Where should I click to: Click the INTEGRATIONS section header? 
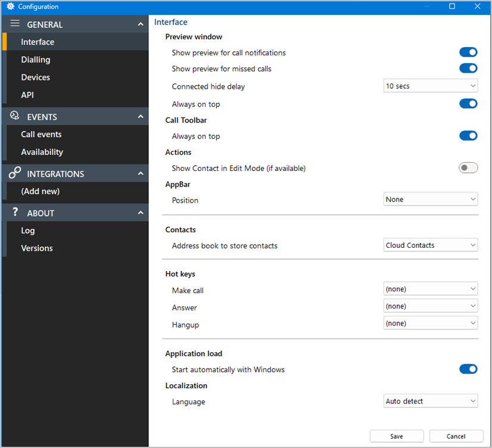tap(75, 173)
